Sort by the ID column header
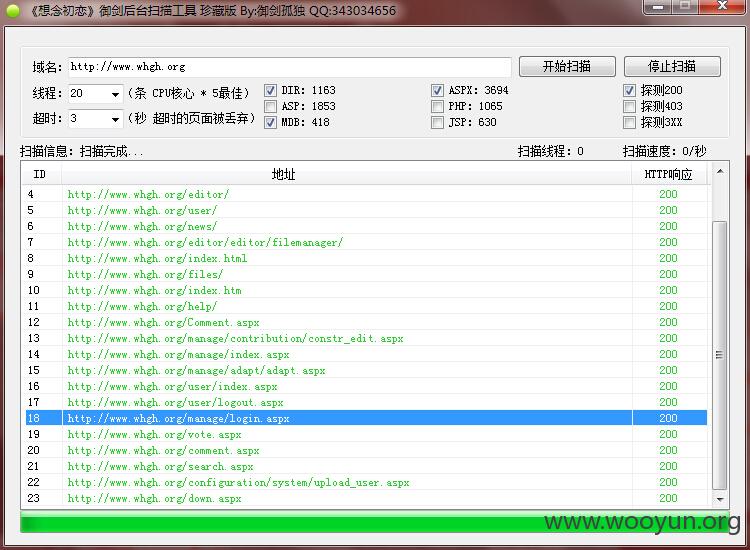Viewport: 750px width, 550px height. pyautogui.click(x=41, y=174)
